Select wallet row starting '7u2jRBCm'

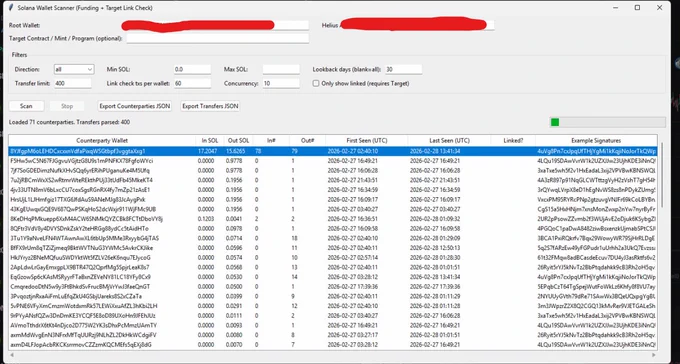(333, 180)
